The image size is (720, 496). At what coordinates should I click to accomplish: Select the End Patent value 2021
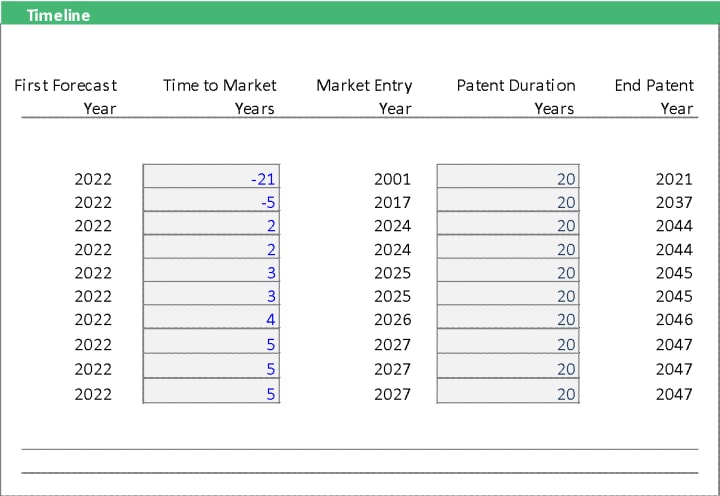tap(674, 179)
